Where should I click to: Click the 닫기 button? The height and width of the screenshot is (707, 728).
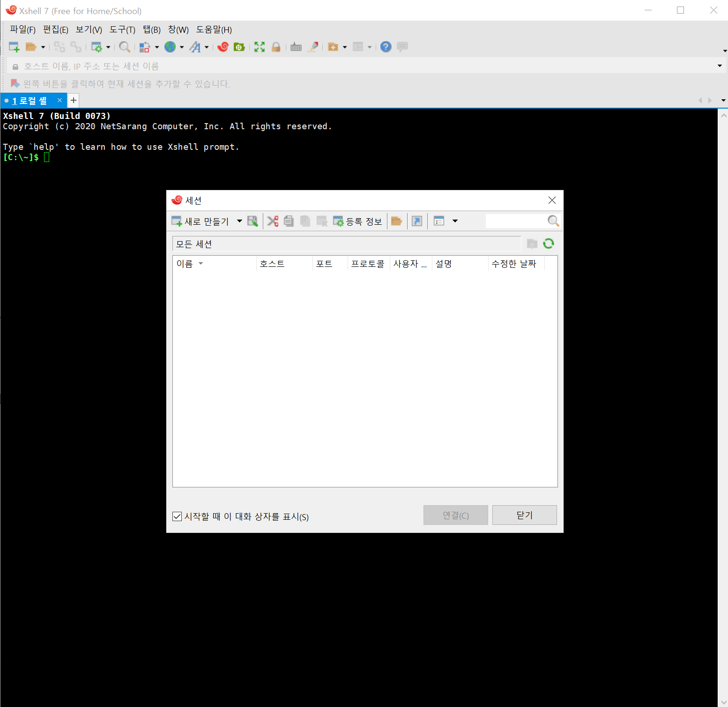[525, 515]
